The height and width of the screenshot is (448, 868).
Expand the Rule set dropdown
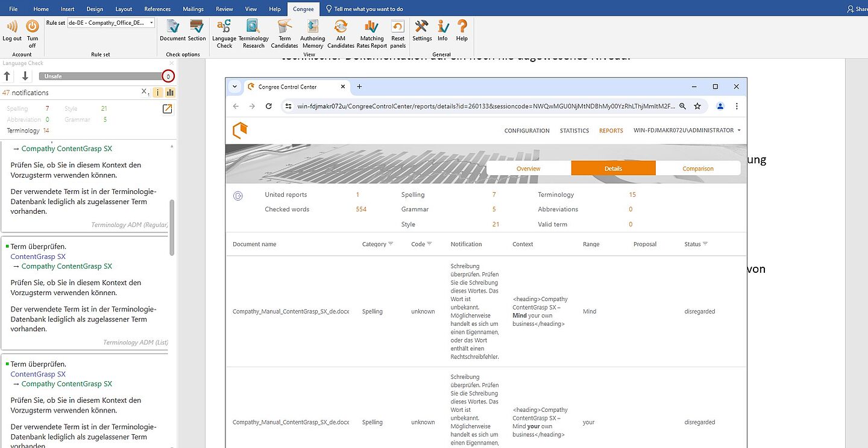151,23
